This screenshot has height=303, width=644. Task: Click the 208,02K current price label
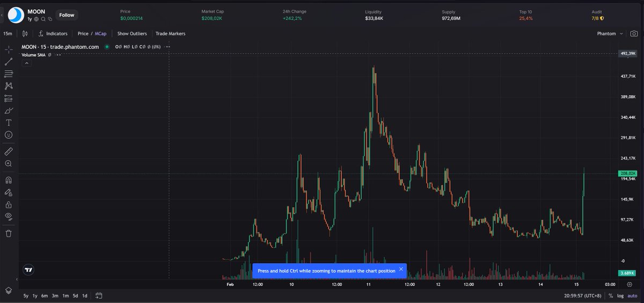(628, 173)
